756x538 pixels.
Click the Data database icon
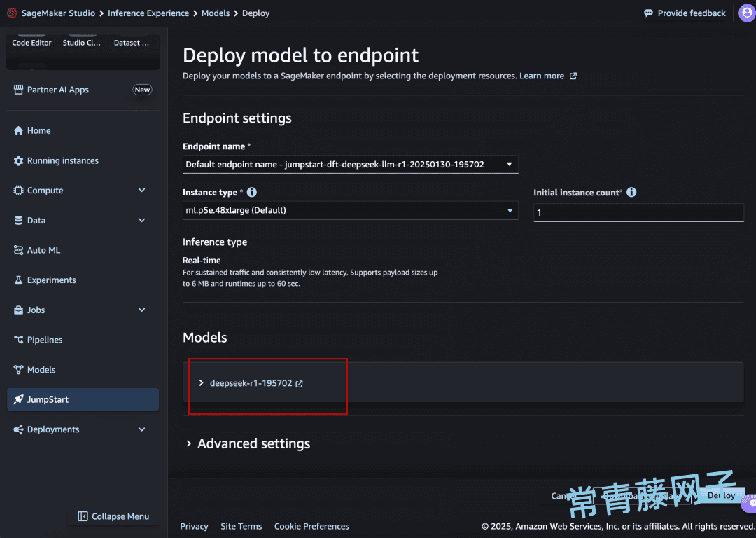point(18,221)
